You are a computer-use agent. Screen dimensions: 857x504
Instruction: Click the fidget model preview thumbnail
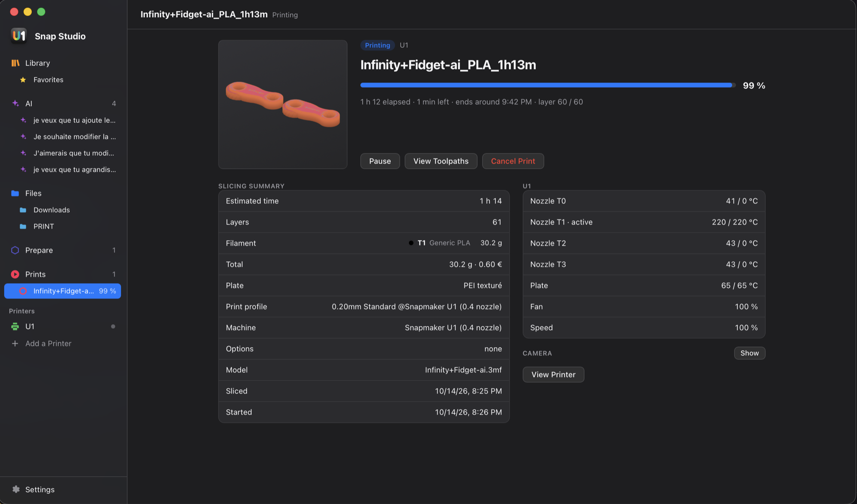[283, 104]
